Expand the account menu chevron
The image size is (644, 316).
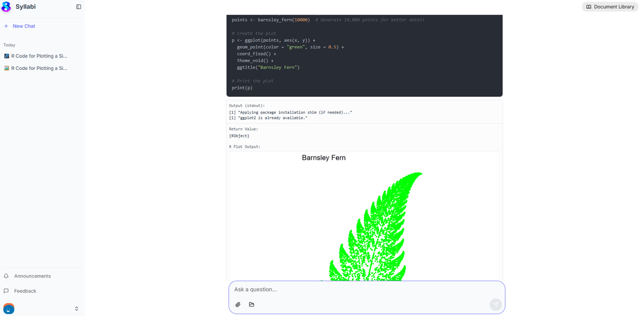[x=76, y=308]
